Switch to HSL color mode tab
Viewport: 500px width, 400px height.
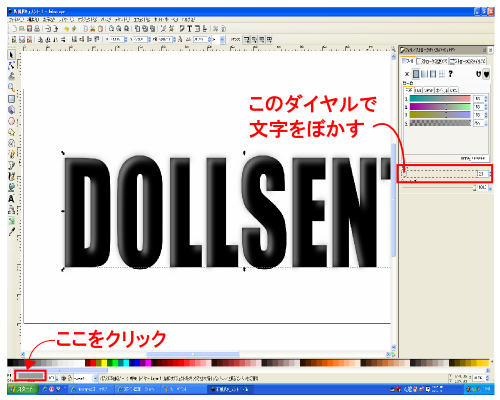click(x=418, y=90)
